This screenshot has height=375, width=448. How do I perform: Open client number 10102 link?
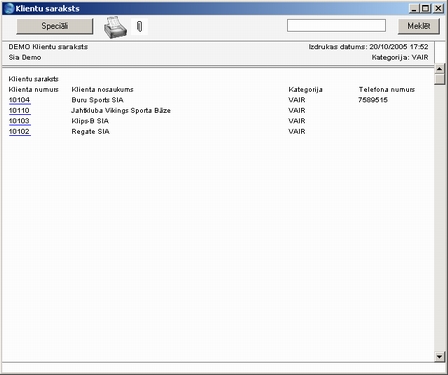point(19,132)
